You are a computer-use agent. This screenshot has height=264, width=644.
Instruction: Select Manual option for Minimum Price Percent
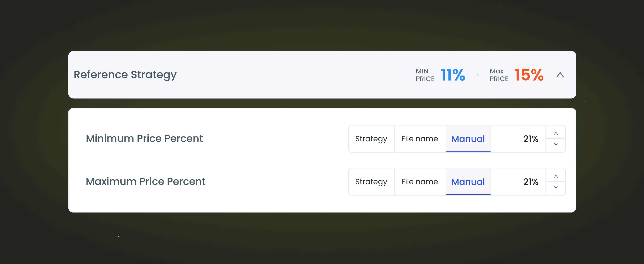click(468, 139)
